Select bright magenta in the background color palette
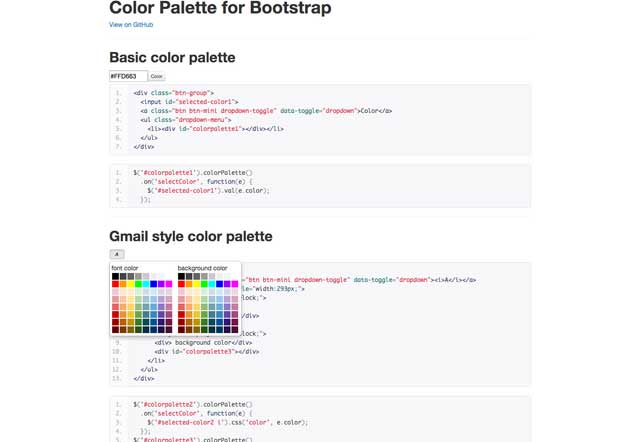The width and height of the screenshot is (640, 442). point(234,284)
